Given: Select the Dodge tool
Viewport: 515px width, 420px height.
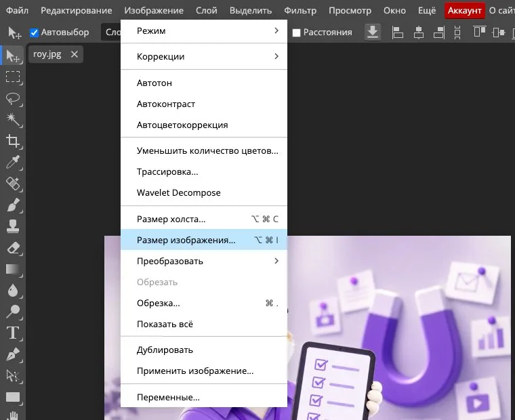Looking at the screenshot, I should coord(13,312).
